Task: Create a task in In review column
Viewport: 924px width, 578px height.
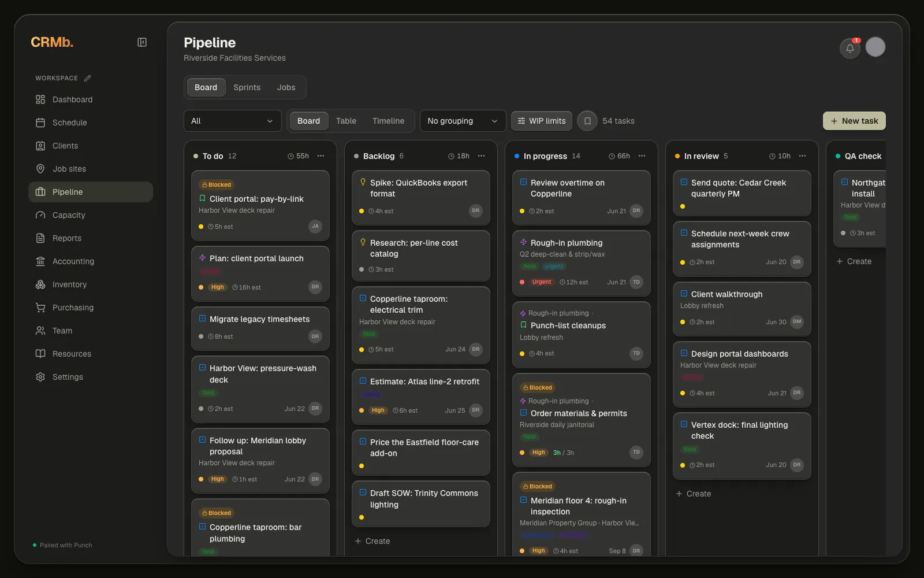Action: [694, 494]
